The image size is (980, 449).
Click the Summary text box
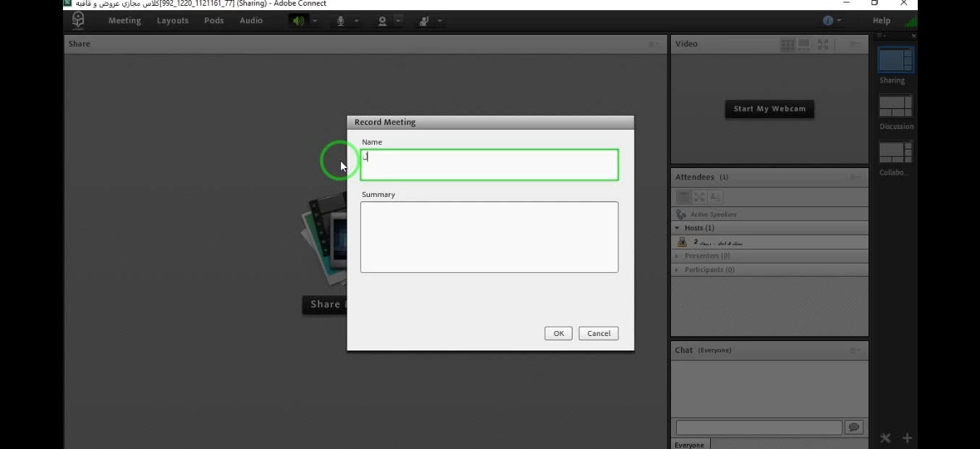coord(489,237)
